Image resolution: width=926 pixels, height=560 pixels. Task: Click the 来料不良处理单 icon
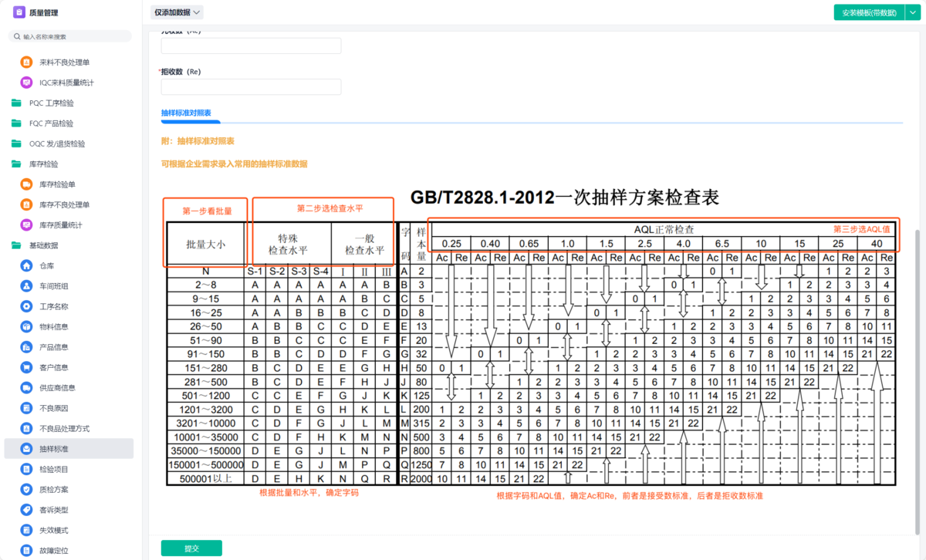(26, 62)
